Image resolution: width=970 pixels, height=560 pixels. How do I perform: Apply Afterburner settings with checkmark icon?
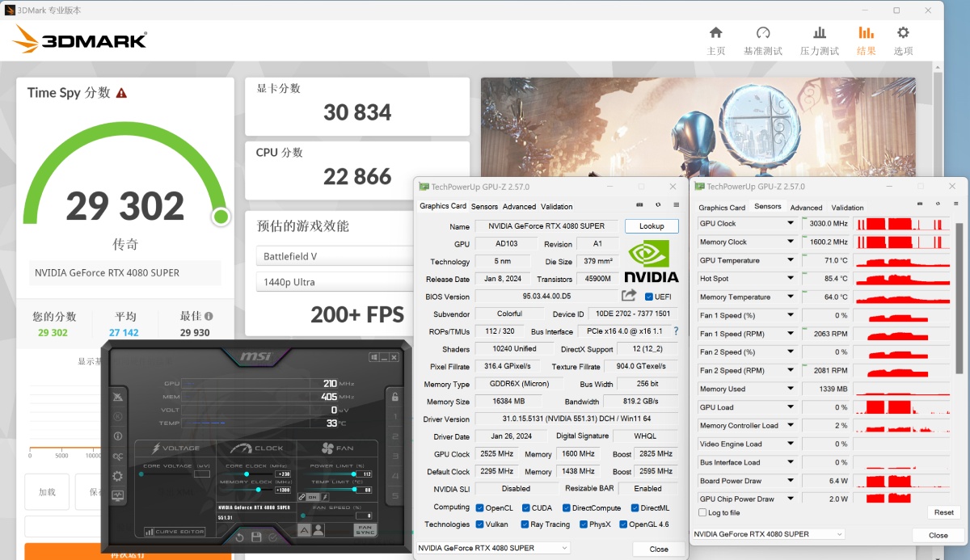pyautogui.click(x=273, y=537)
